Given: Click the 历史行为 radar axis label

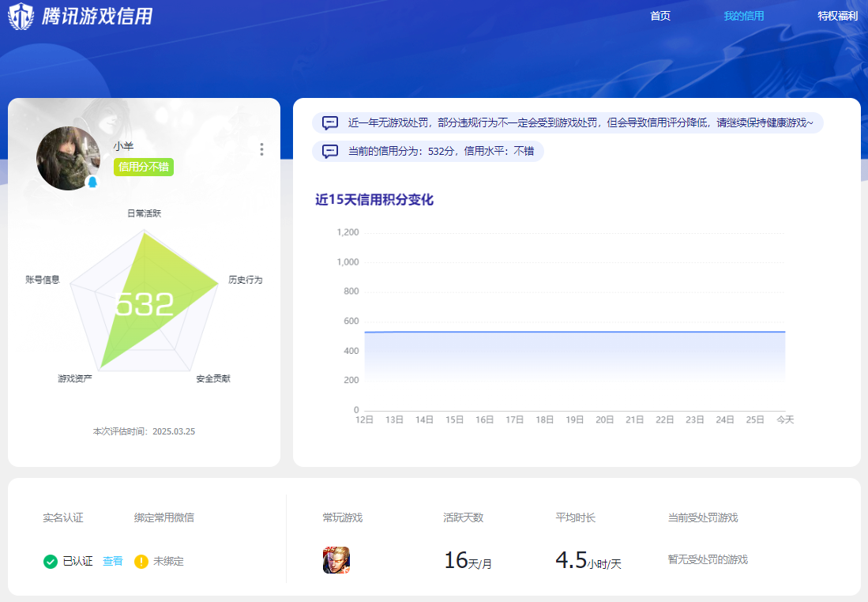Looking at the screenshot, I should (x=245, y=280).
